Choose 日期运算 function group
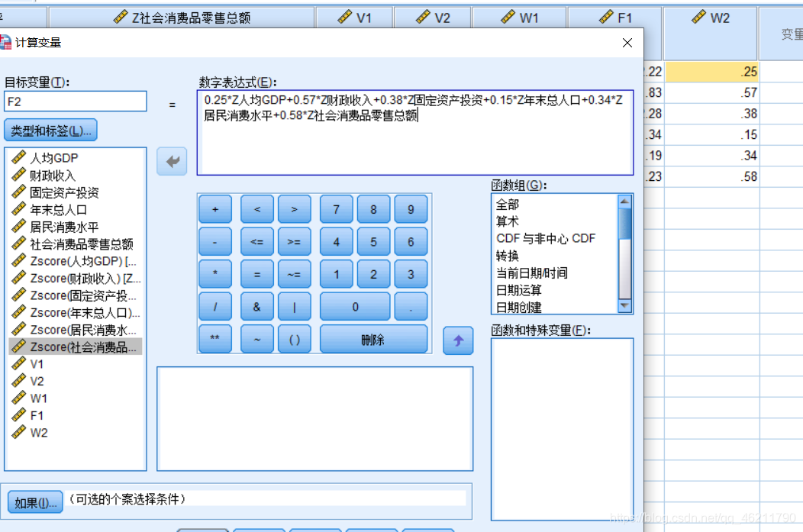Image resolution: width=803 pixels, height=532 pixels. point(519,290)
